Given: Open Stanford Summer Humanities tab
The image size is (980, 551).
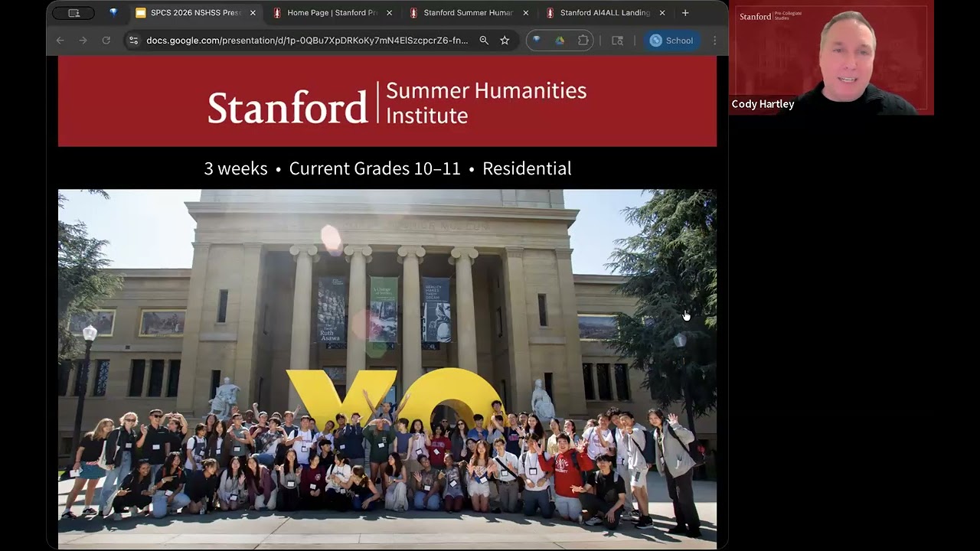Looking at the screenshot, I should click(468, 13).
